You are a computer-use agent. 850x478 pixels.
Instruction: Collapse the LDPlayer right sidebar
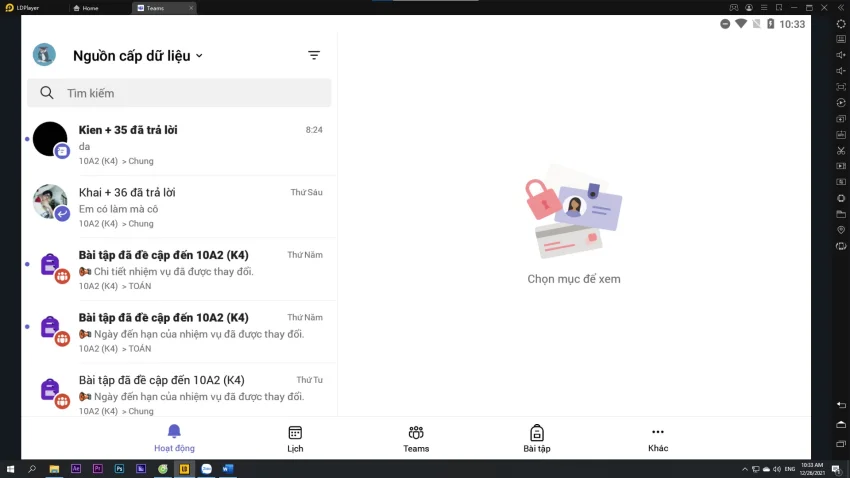pos(841,8)
